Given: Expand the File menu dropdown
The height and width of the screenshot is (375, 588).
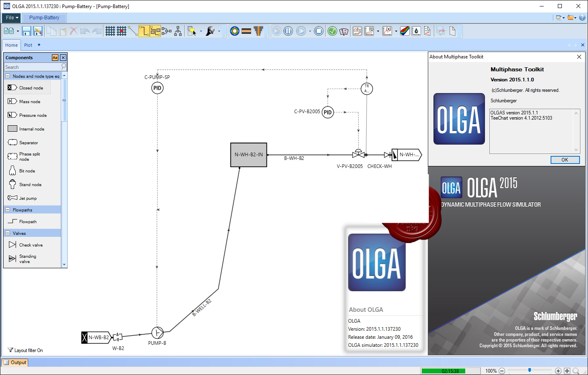Looking at the screenshot, I should 11,18.
